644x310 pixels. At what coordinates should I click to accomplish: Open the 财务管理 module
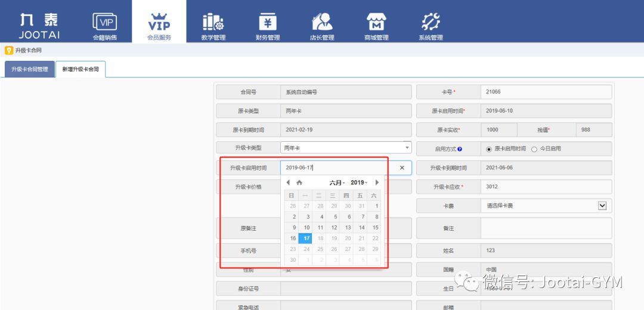pos(268,26)
